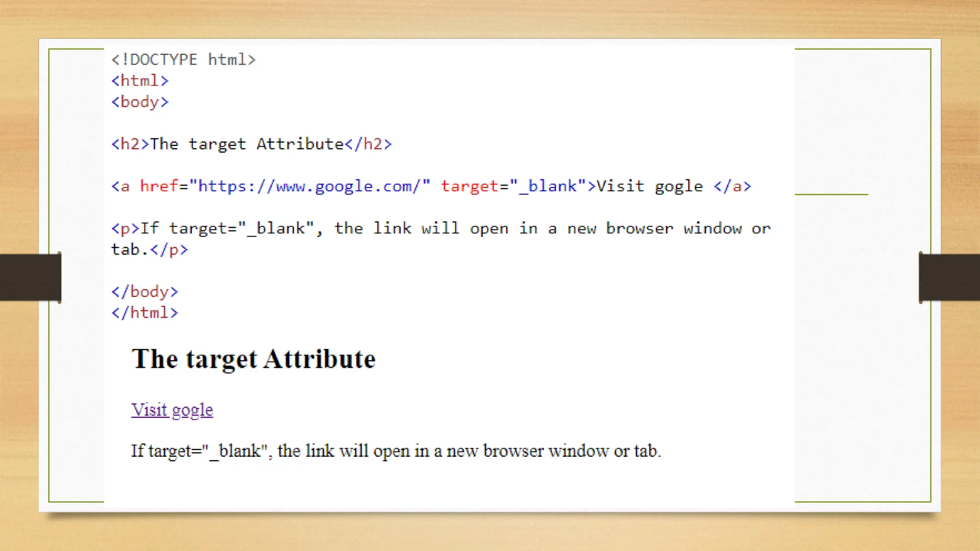The image size is (980, 551).
Task: Click 'Visit gogle' text inside anchor code
Action: coord(649,186)
